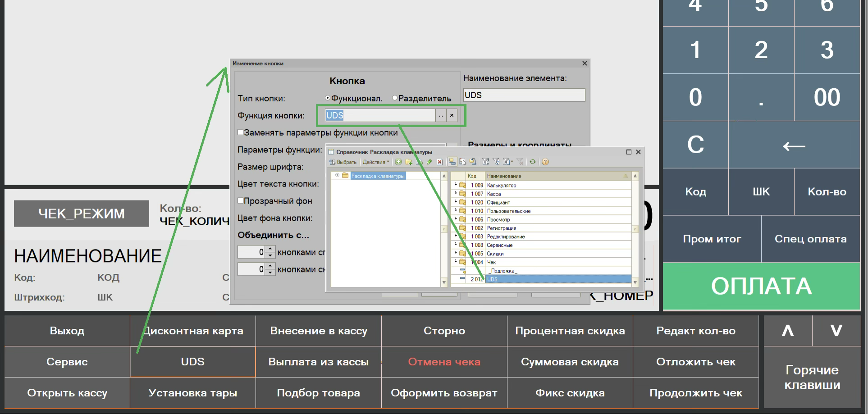Click the UDS function button in bottom panel
This screenshot has height=414, width=868.
[x=193, y=362]
